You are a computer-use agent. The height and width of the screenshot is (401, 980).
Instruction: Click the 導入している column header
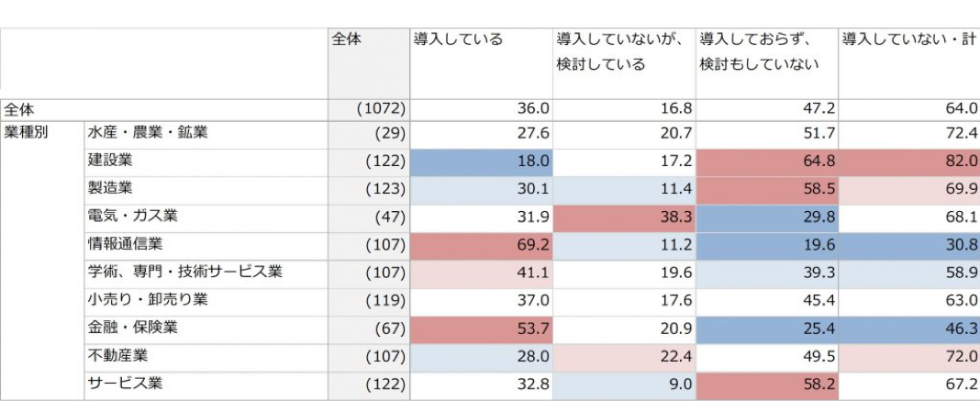point(459,40)
